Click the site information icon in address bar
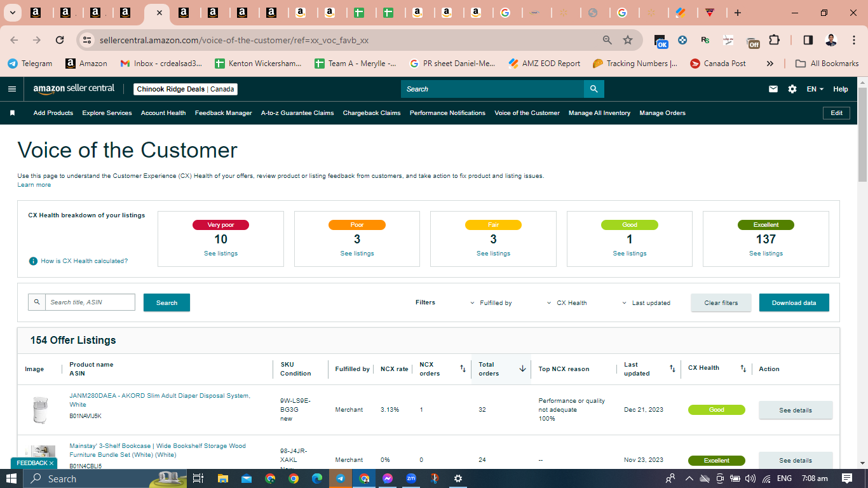 (87, 40)
